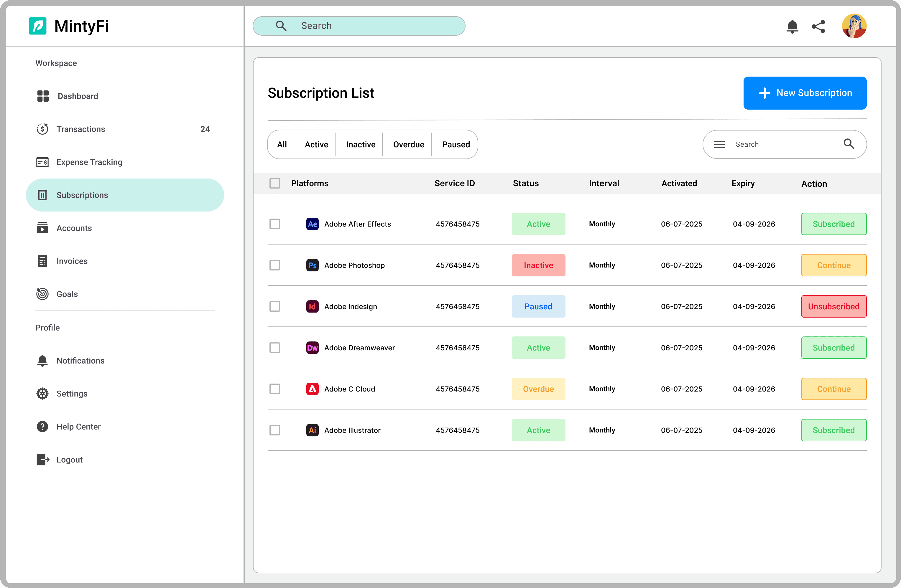The height and width of the screenshot is (588, 901).
Task: Click the Adobe Illustrator Ai icon
Action: click(312, 430)
